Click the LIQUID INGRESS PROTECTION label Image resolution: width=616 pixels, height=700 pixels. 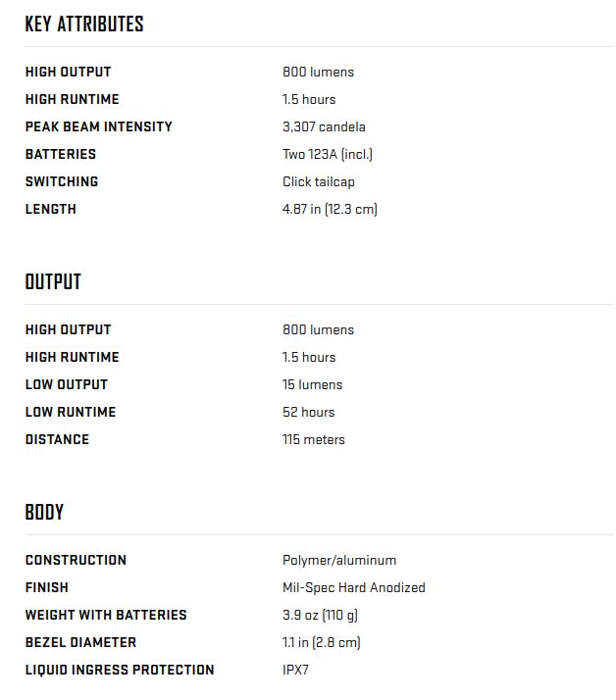tap(120, 670)
